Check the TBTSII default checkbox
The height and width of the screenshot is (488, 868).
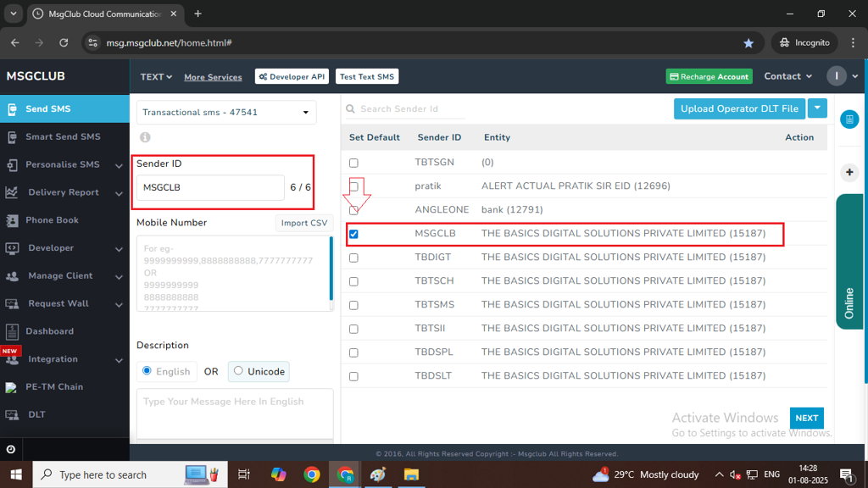(353, 330)
